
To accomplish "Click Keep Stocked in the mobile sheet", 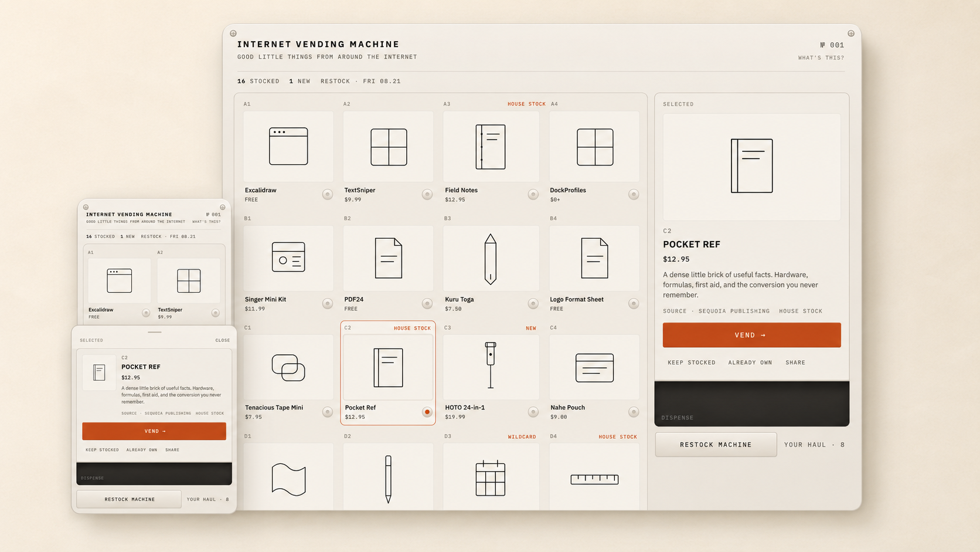I will click(x=102, y=450).
